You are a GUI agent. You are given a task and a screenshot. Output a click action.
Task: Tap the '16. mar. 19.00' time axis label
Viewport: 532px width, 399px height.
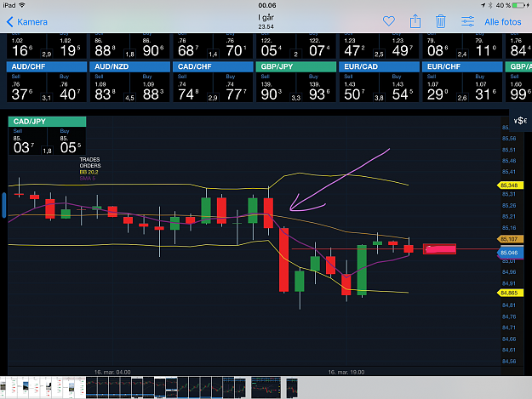346,372
